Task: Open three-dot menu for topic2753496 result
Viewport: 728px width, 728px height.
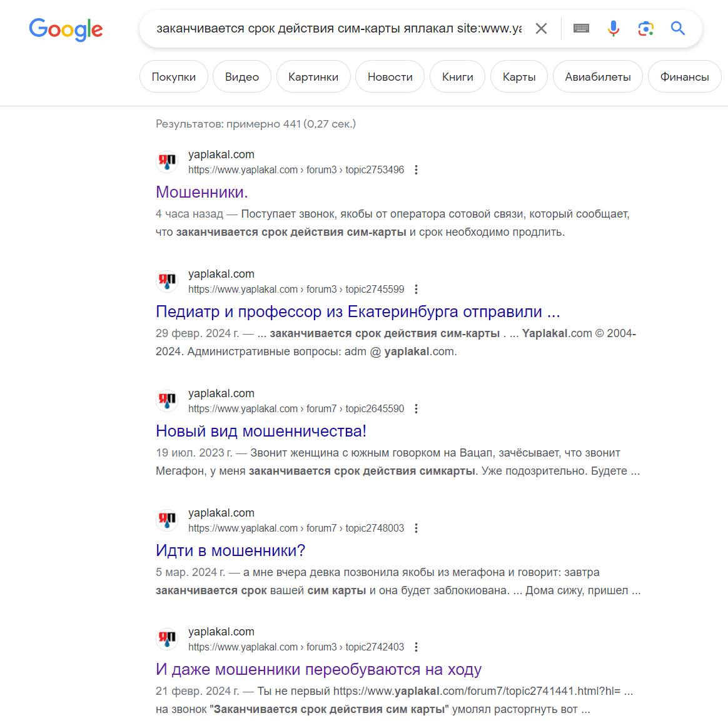Action: click(x=416, y=170)
